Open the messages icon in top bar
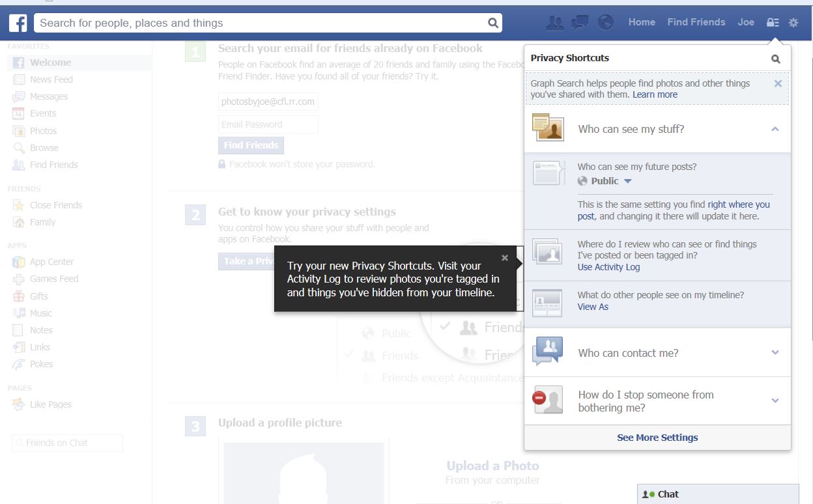The image size is (813, 504). (580, 23)
